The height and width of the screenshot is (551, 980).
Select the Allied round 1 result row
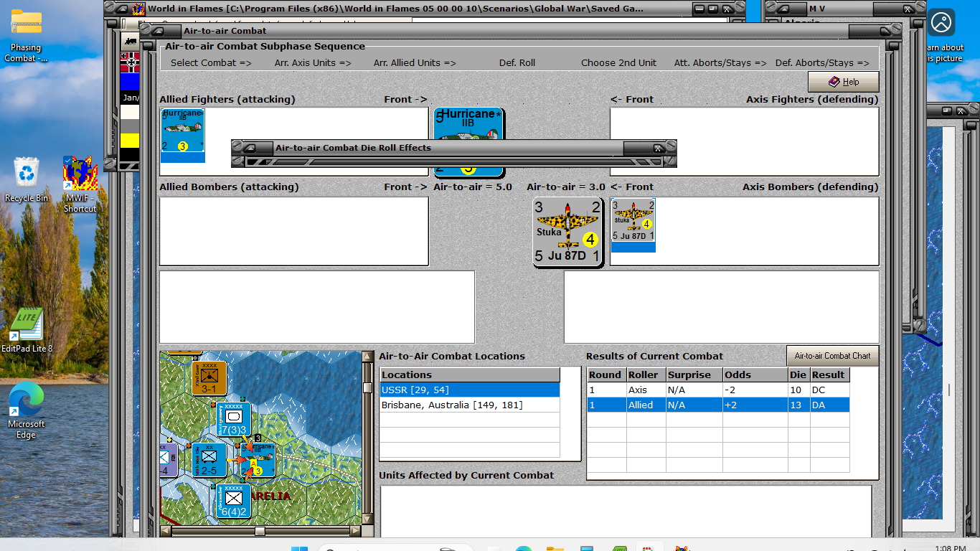(x=718, y=405)
